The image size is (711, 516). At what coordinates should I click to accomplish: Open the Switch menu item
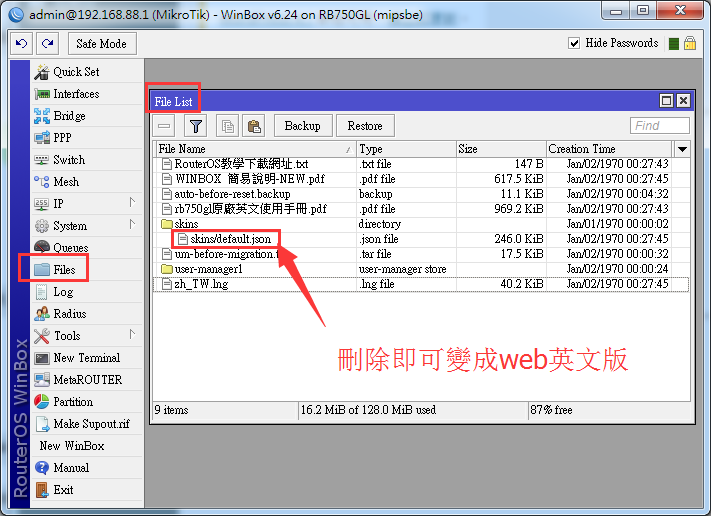tap(88, 160)
